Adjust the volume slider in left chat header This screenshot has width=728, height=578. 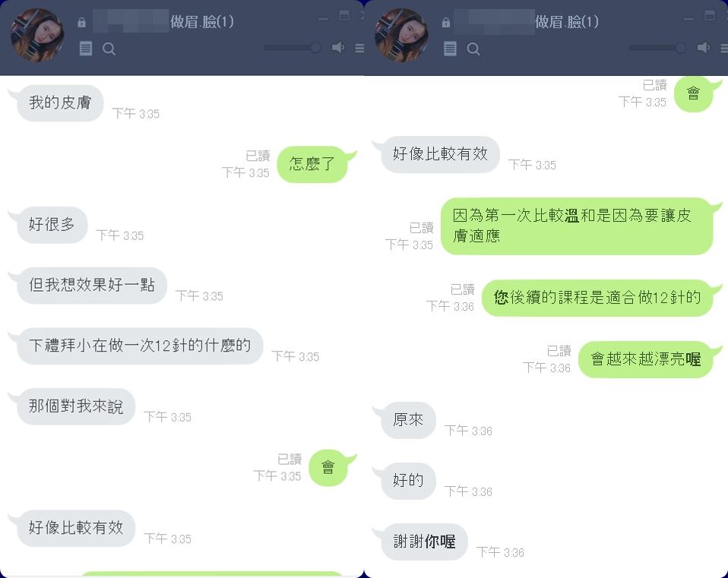coord(292,48)
